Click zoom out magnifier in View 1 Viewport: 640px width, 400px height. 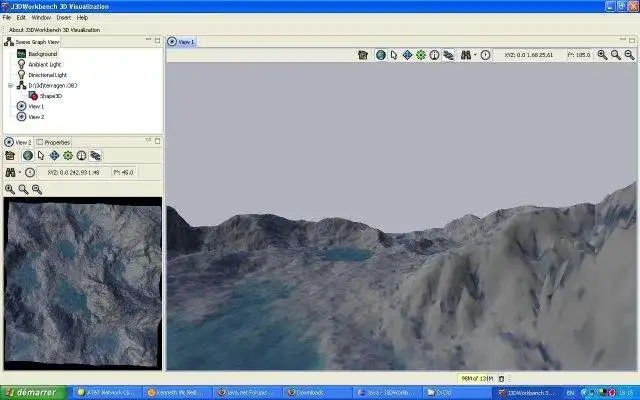(629, 55)
